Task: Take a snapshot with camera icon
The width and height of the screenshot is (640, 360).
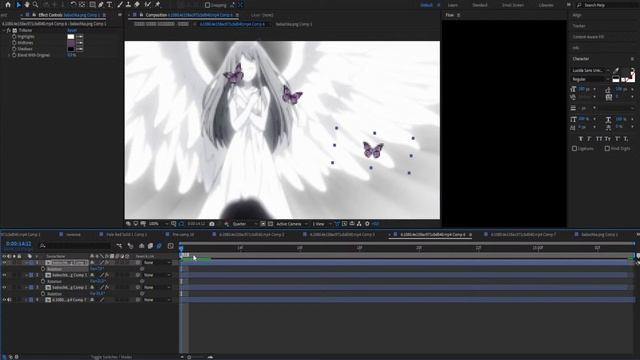Action: [x=212, y=224]
